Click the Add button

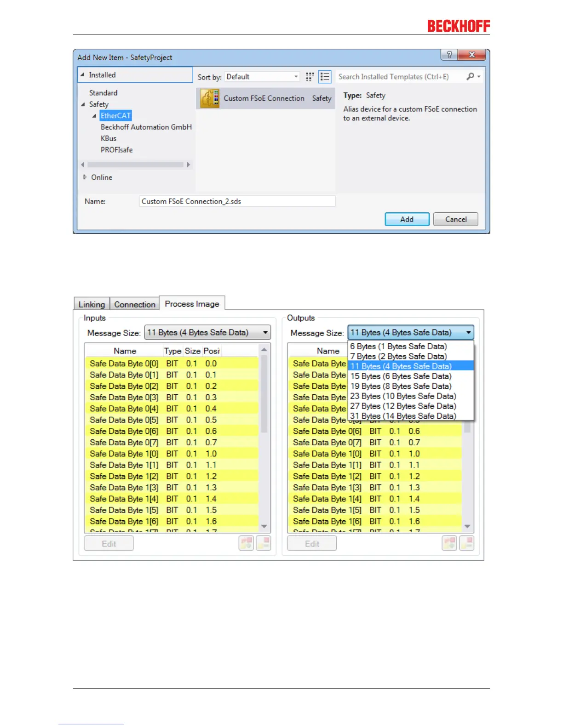407,219
